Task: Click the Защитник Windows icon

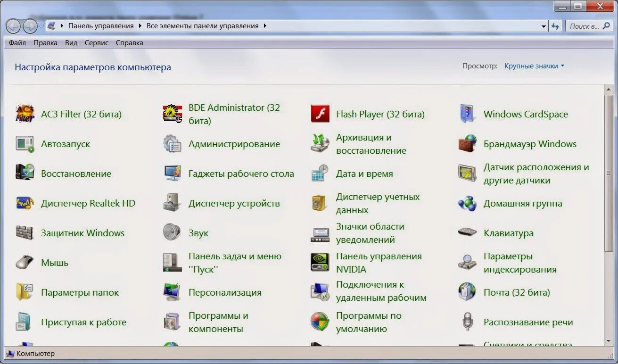Action: tap(25, 233)
